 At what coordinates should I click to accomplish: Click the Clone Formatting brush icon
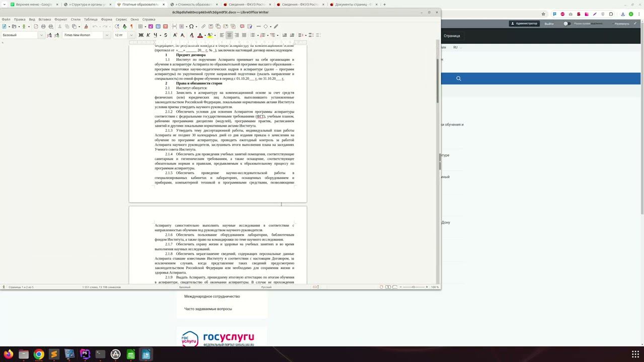(x=86, y=26)
